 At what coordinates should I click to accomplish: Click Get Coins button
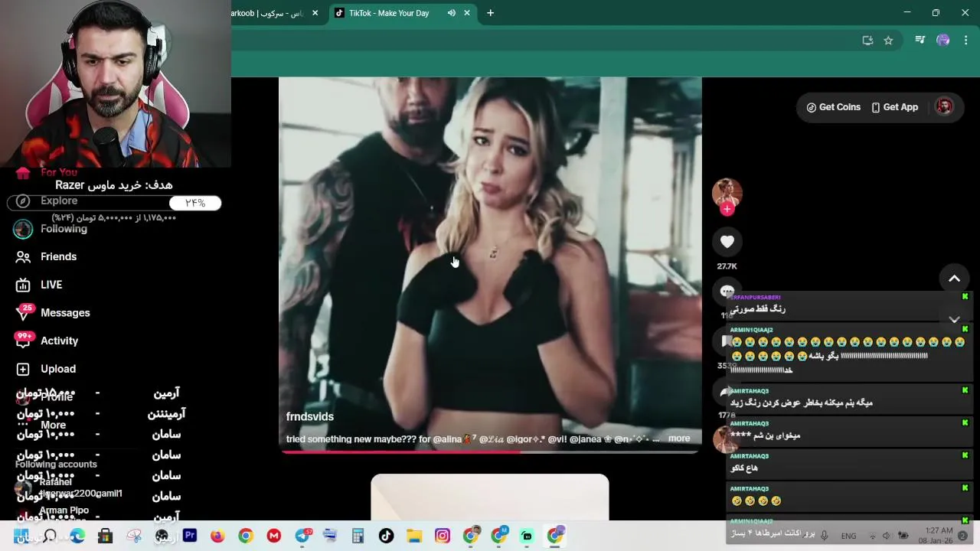[x=833, y=107]
